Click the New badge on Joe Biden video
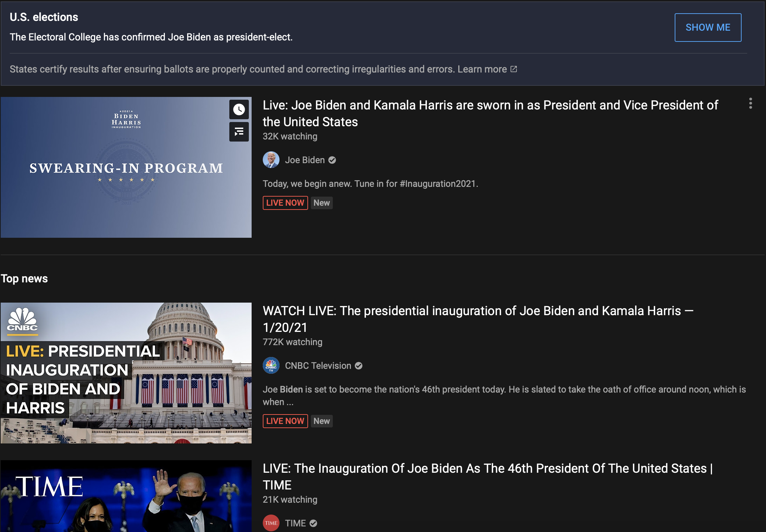The image size is (766, 532). coord(322,203)
